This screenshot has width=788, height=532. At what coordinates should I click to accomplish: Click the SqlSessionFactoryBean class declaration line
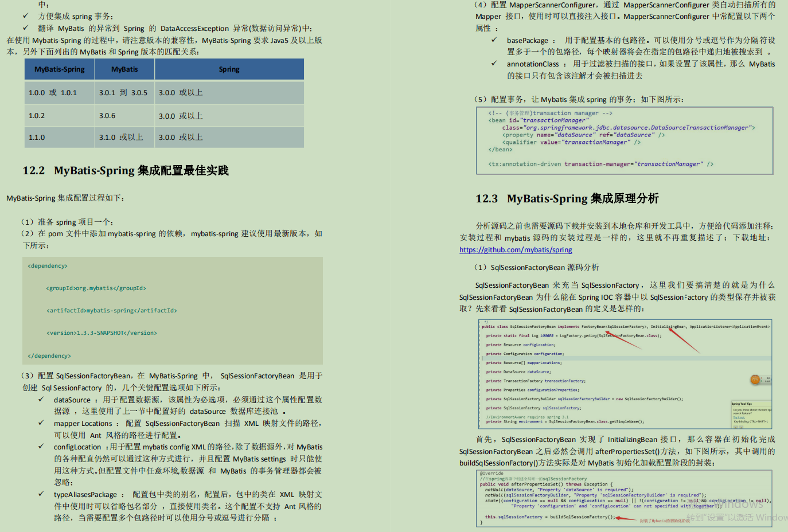625,326
